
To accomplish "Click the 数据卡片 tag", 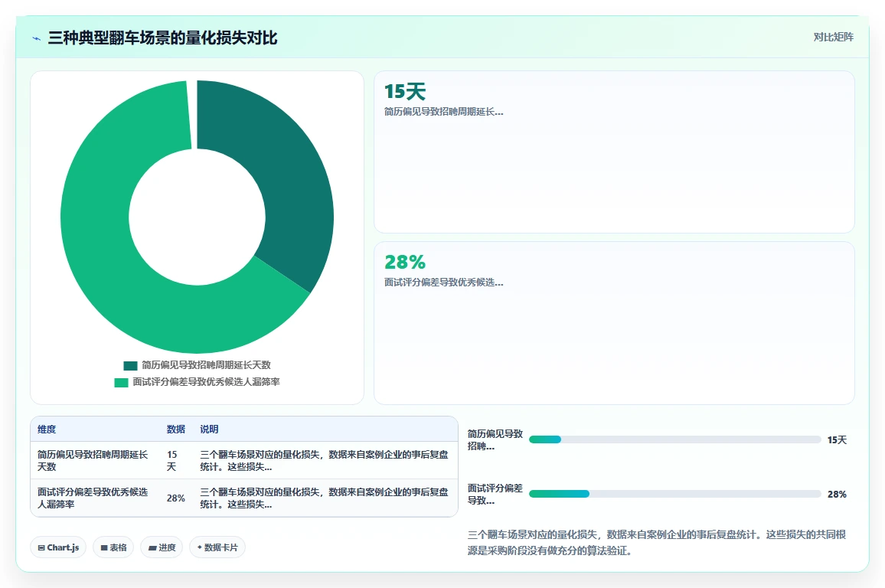I will 217,547.
